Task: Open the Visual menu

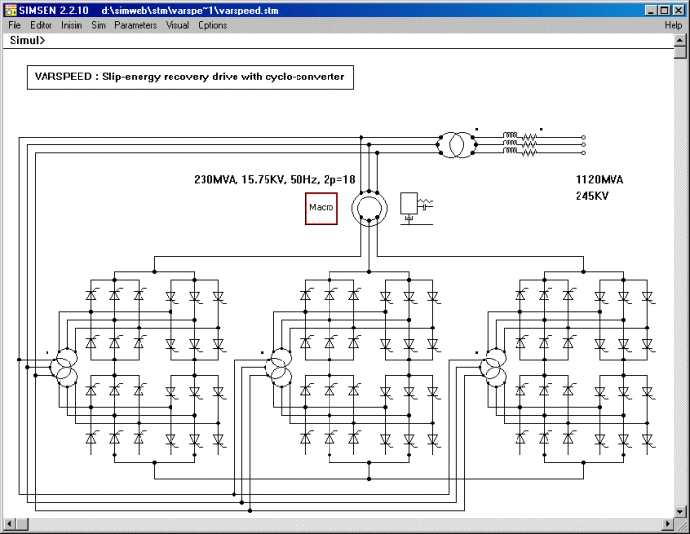Action: point(177,25)
